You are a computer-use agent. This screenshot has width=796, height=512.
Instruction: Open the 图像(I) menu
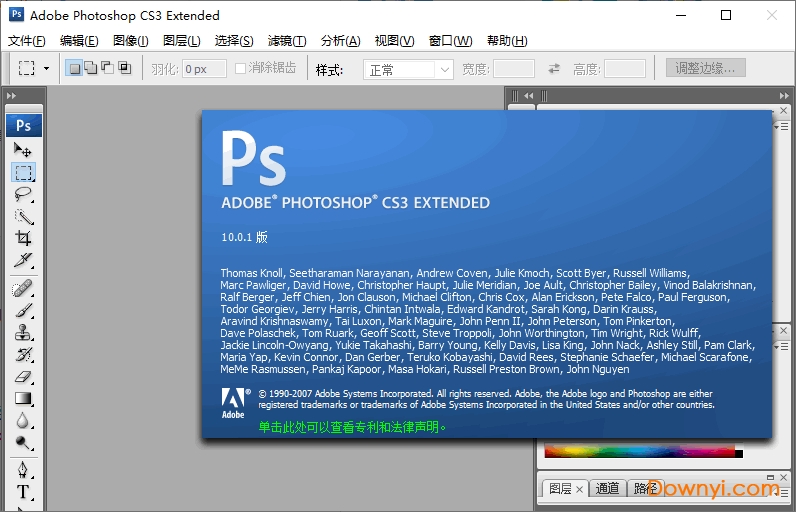(x=130, y=41)
